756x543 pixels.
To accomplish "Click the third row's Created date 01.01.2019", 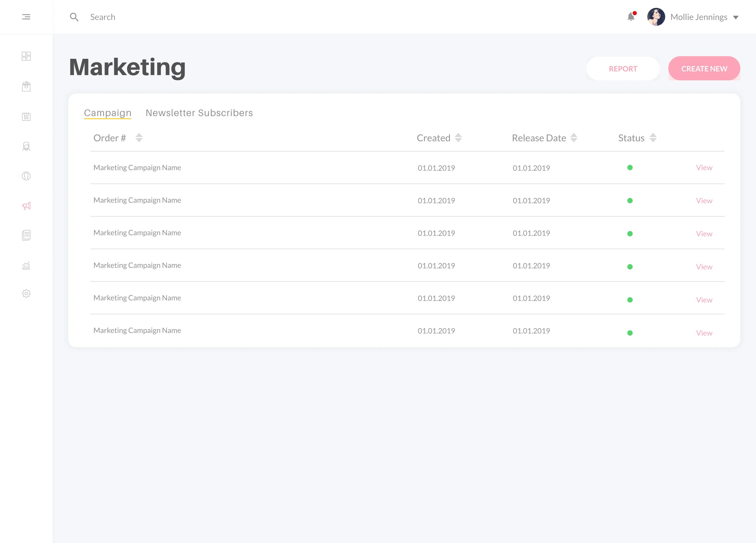I will pos(436,233).
